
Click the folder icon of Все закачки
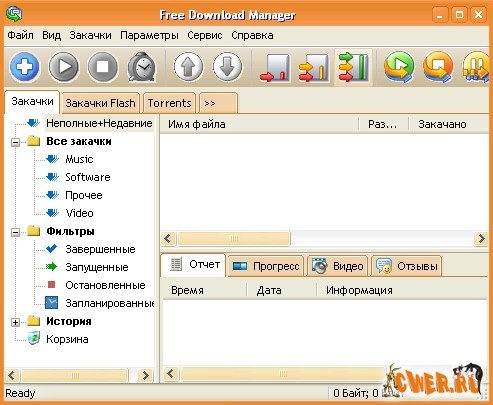click(34, 141)
